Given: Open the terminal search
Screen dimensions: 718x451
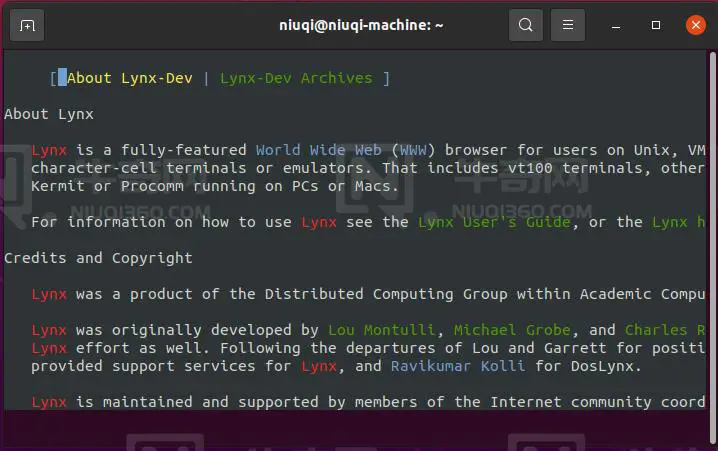Looking at the screenshot, I should (x=526, y=25).
